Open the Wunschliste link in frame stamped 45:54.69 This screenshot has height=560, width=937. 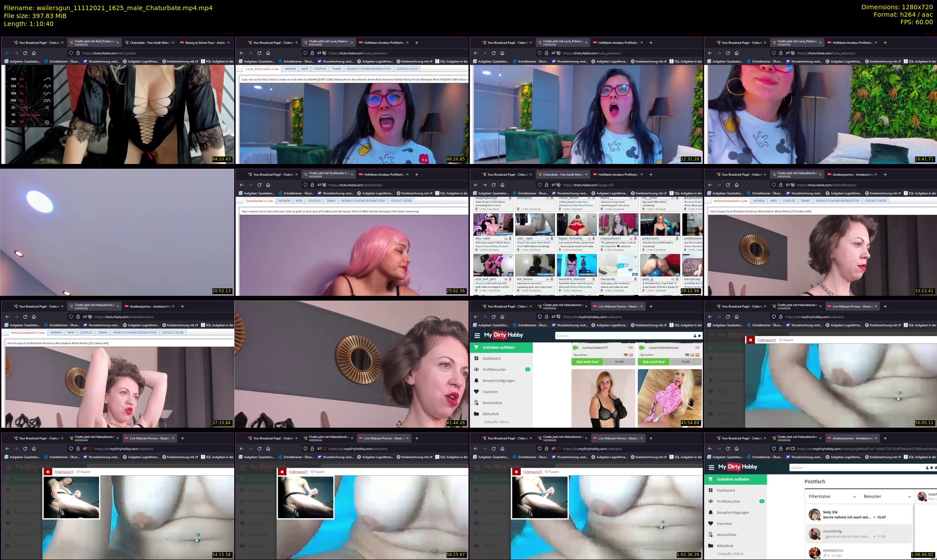point(492,403)
